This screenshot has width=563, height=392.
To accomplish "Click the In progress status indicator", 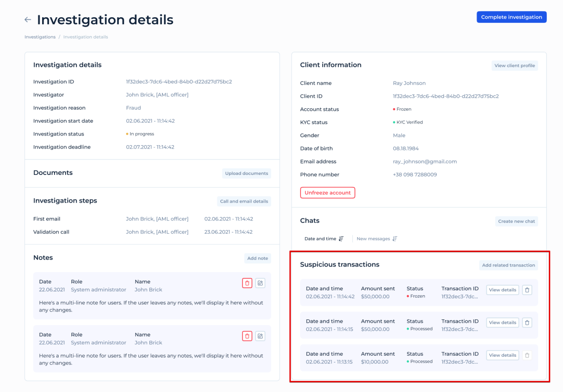I will [x=140, y=134].
